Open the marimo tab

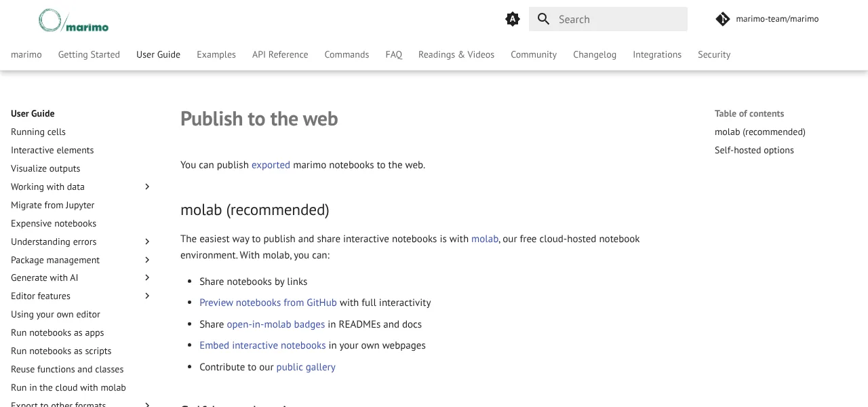click(26, 54)
